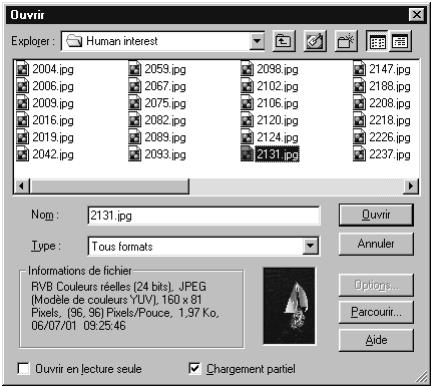Click the Parcourir... button
Screen dimensions: 431x387
tap(376, 312)
